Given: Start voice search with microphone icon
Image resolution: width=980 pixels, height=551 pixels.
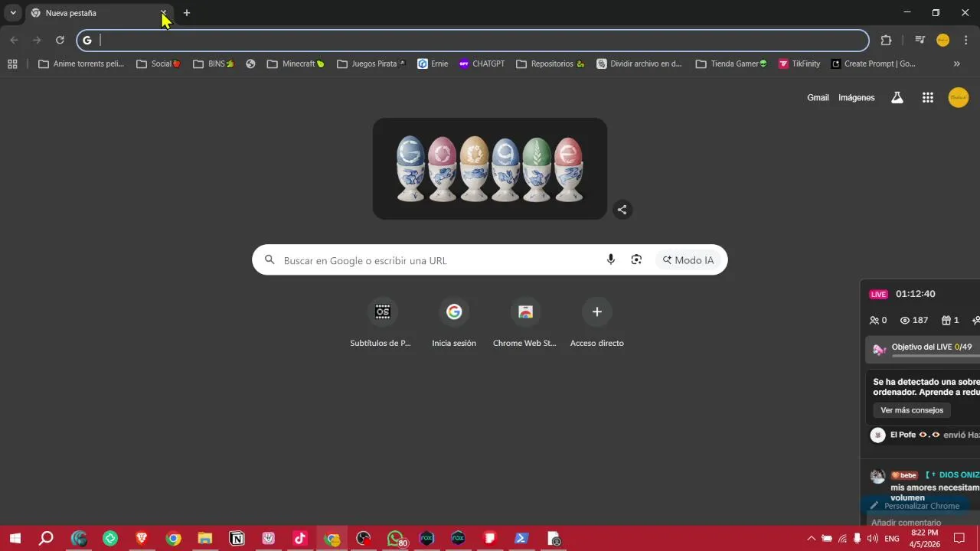Looking at the screenshot, I should [611, 260].
